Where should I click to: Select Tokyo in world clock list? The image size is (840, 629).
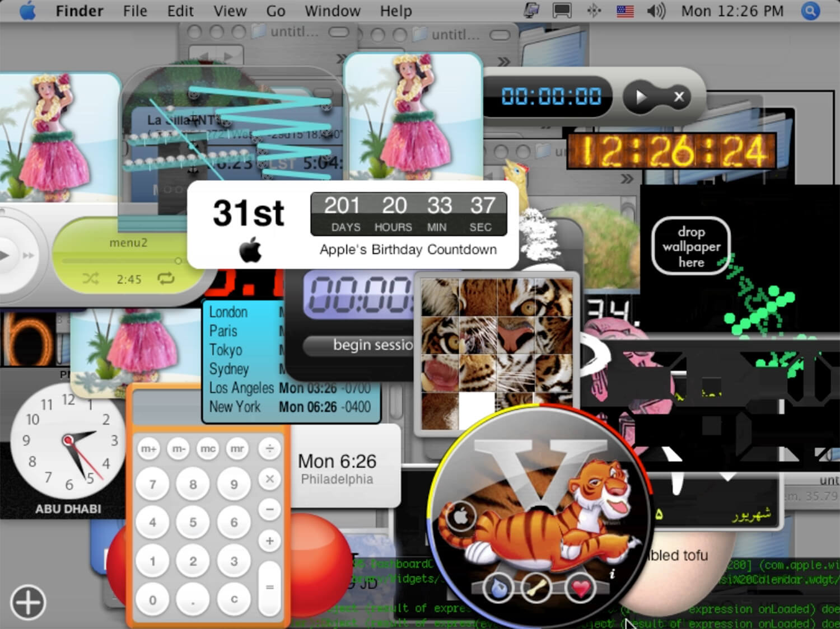[x=226, y=350]
